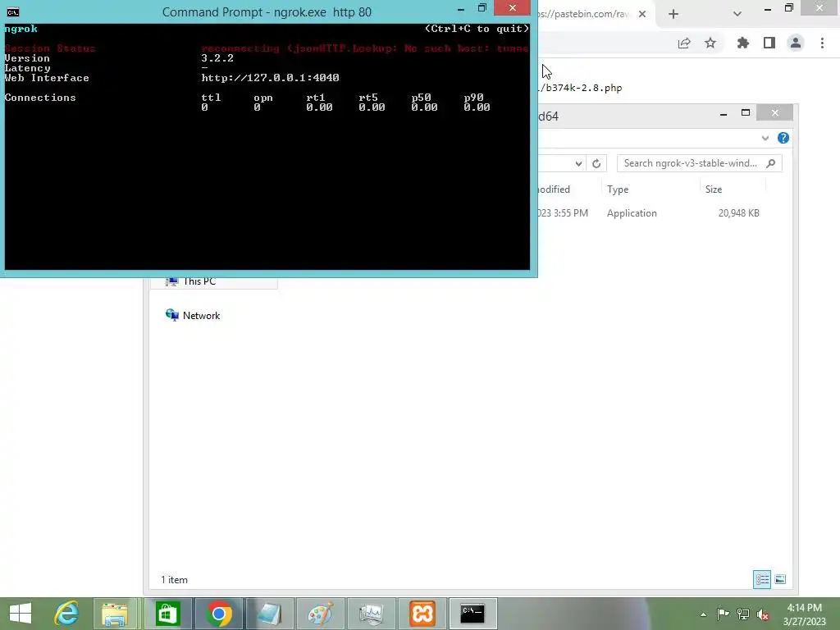The width and height of the screenshot is (840, 630).
Task: Minimize the ngrok Explorer window
Action: point(724,113)
